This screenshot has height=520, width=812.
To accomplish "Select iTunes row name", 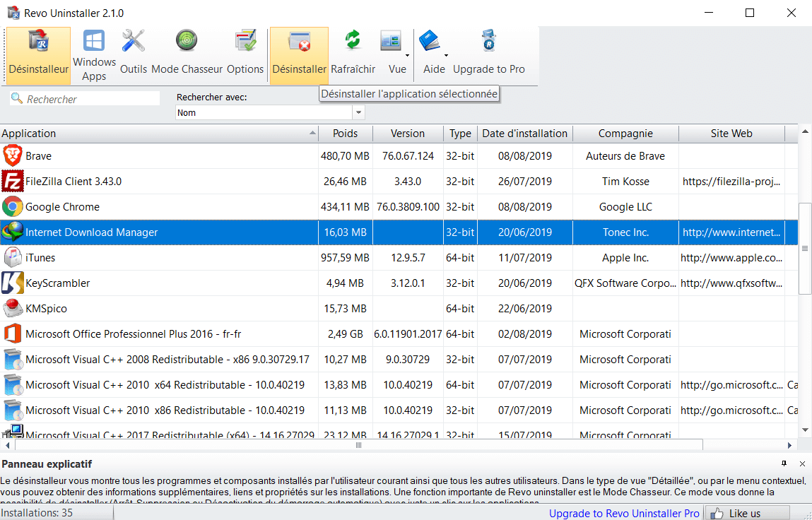I will [x=40, y=257].
